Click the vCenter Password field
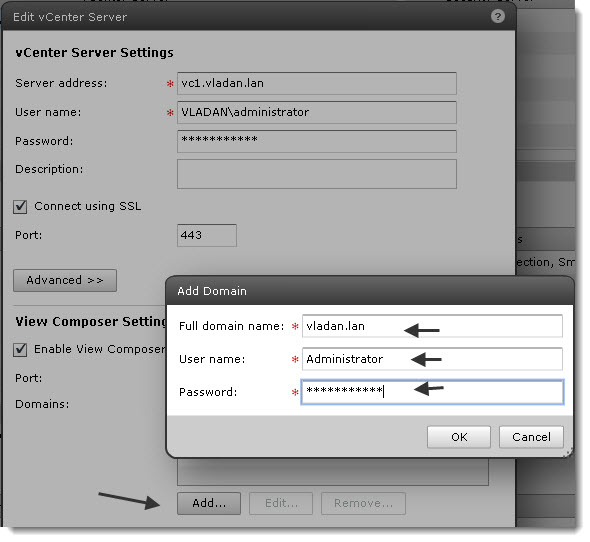 [317, 141]
